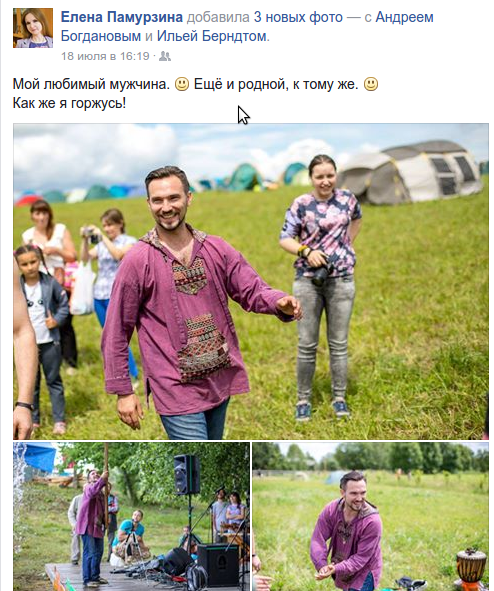Screen dimensions: 494x591
Task: Open Ильей Берндтом's profile link
Action: [212, 36]
